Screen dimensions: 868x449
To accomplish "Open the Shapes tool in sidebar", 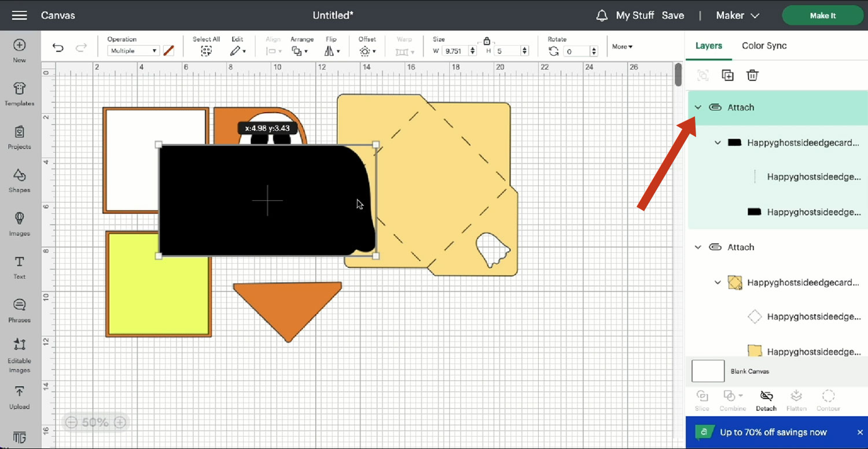I will (x=19, y=179).
